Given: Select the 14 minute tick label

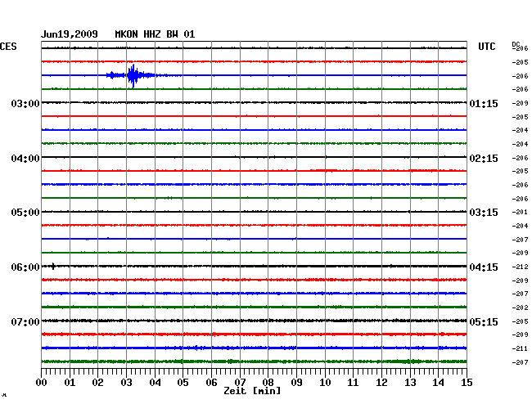Looking at the screenshot, I should pos(438,382).
